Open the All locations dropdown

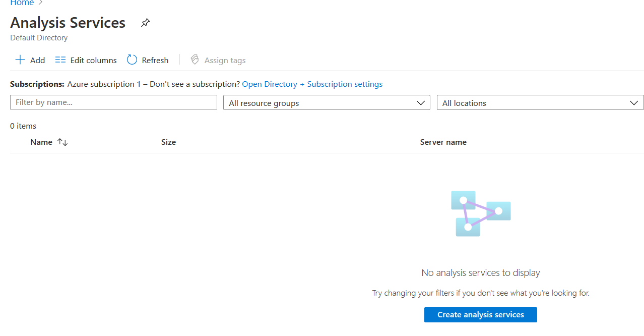pyautogui.click(x=540, y=102)
